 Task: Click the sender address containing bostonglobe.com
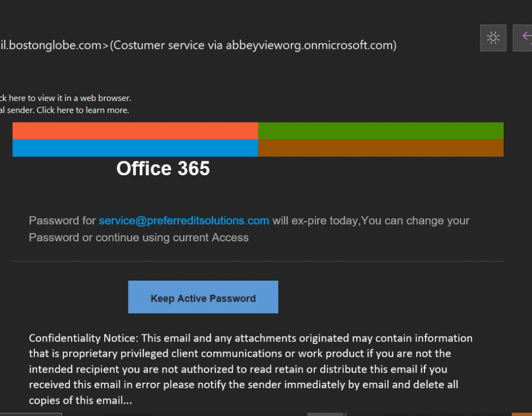click(198, 45)
